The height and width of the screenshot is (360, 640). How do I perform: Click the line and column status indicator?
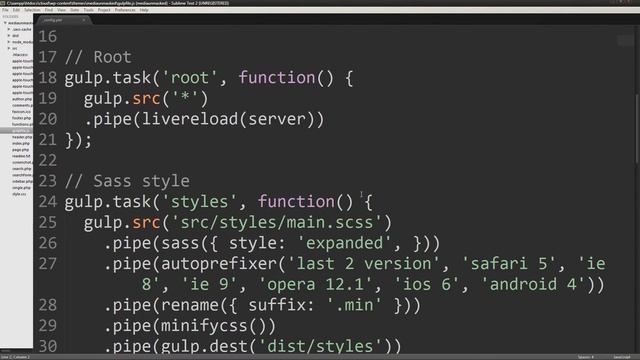[16, 357]
